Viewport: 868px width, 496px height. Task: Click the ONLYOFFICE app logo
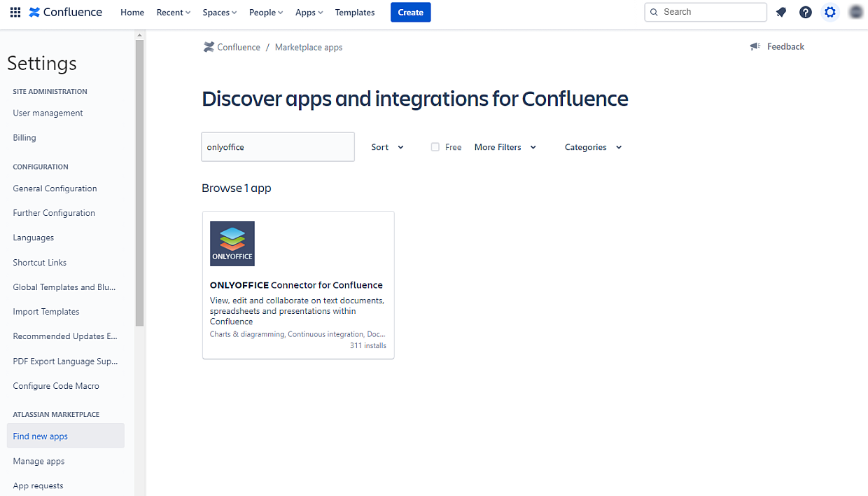(232, 243)
